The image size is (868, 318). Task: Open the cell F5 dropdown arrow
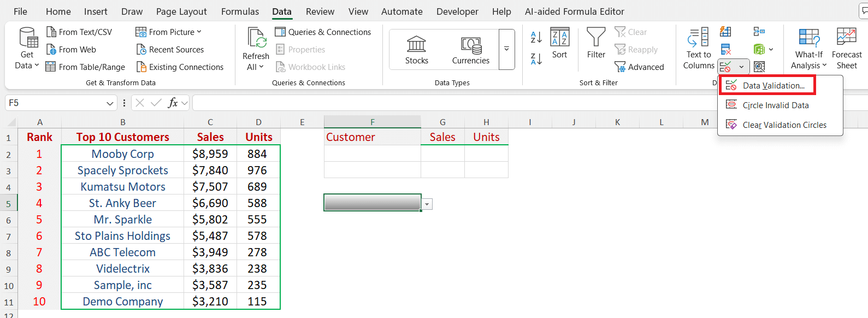[x=427, y=204]
